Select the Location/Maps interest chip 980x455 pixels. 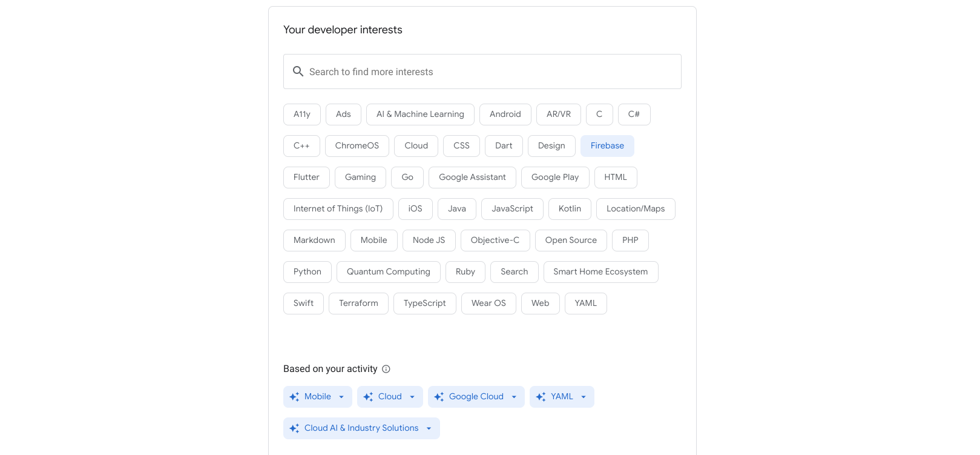click(635, 209)
